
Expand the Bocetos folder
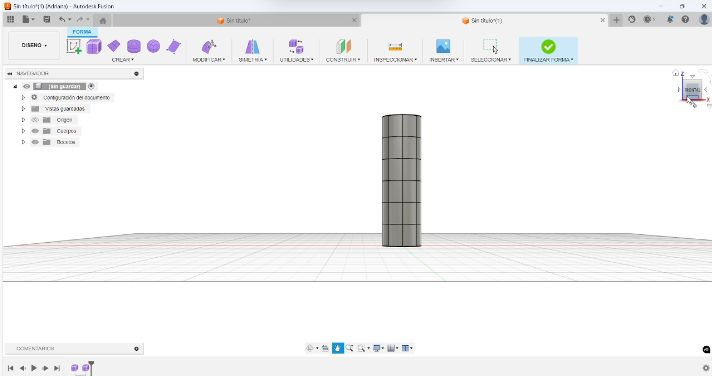coord(23,142)
